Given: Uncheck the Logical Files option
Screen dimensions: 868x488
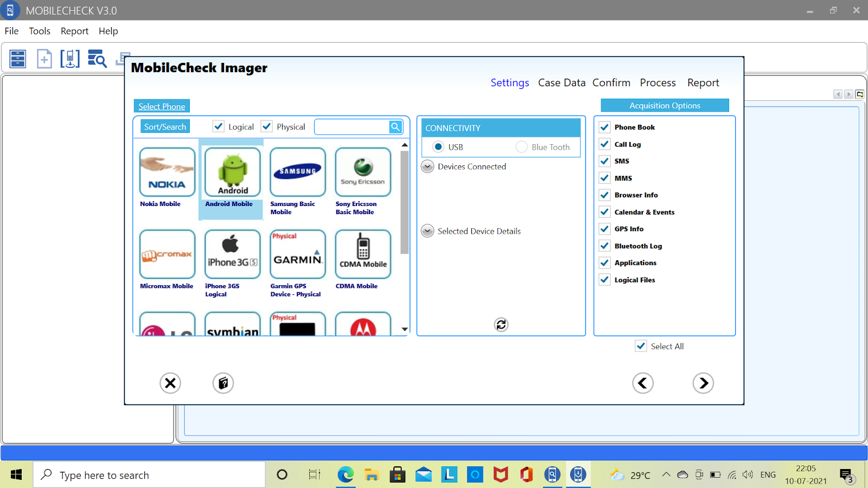Looking at the screenshot, I should (x=604, y=280).
